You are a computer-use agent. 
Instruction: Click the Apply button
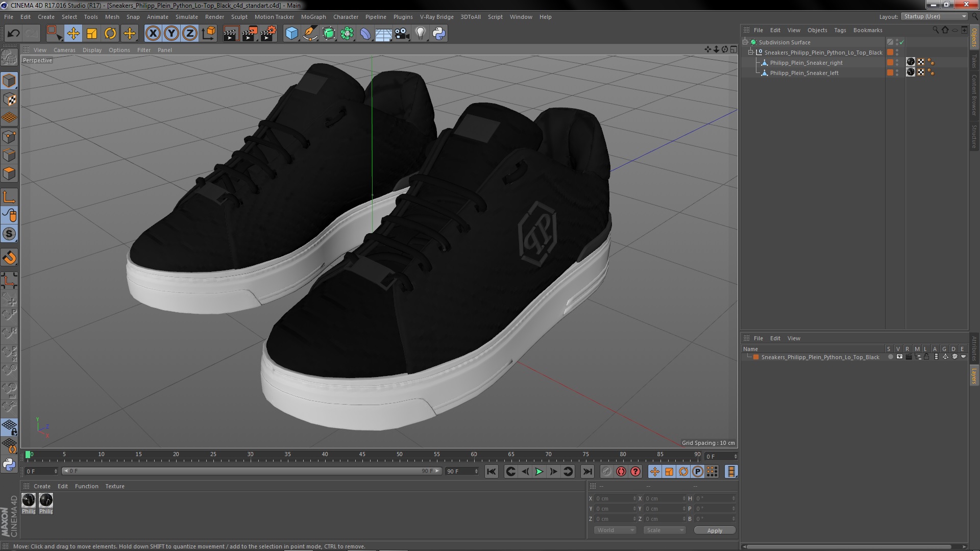714,530
